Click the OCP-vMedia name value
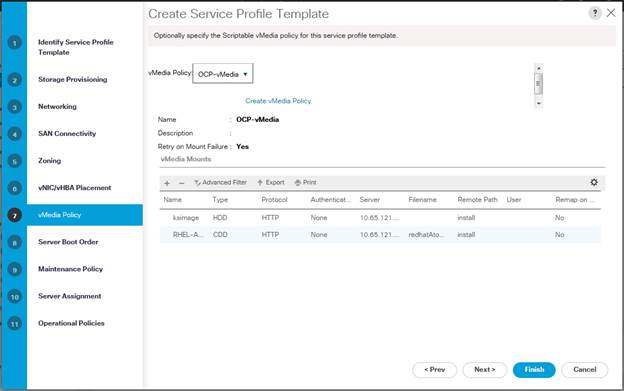Viewport: 624px width, 391px height. (257, 119)
